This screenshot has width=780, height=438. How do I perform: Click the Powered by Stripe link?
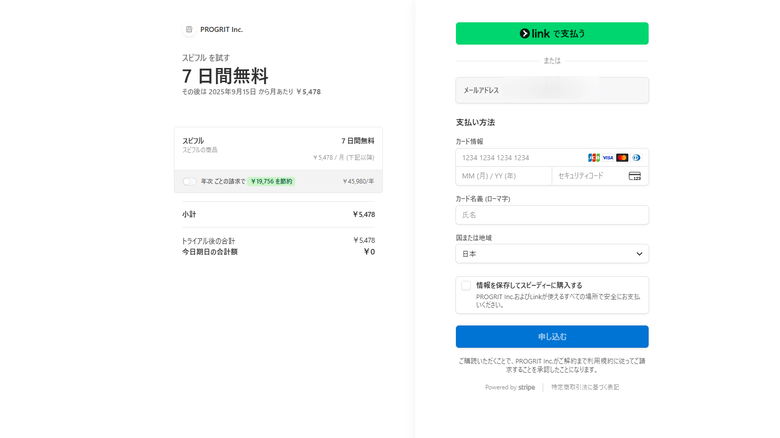tap(510, 387)
